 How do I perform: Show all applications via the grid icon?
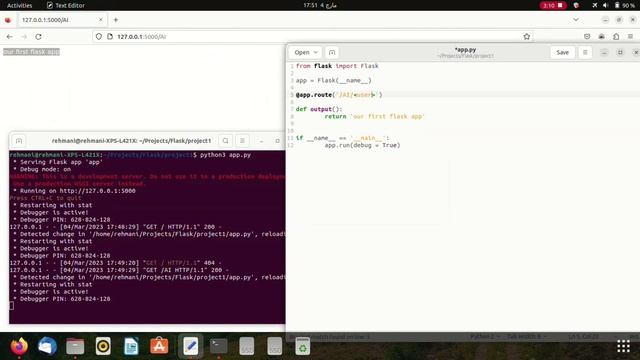(623, 346)
